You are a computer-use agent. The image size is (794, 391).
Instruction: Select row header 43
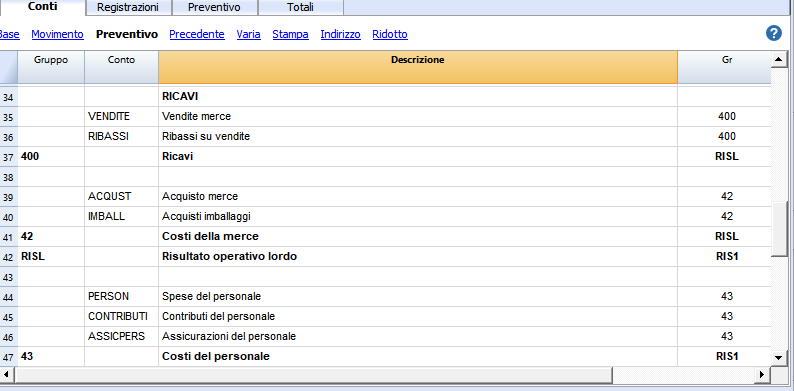pos(9,277)
